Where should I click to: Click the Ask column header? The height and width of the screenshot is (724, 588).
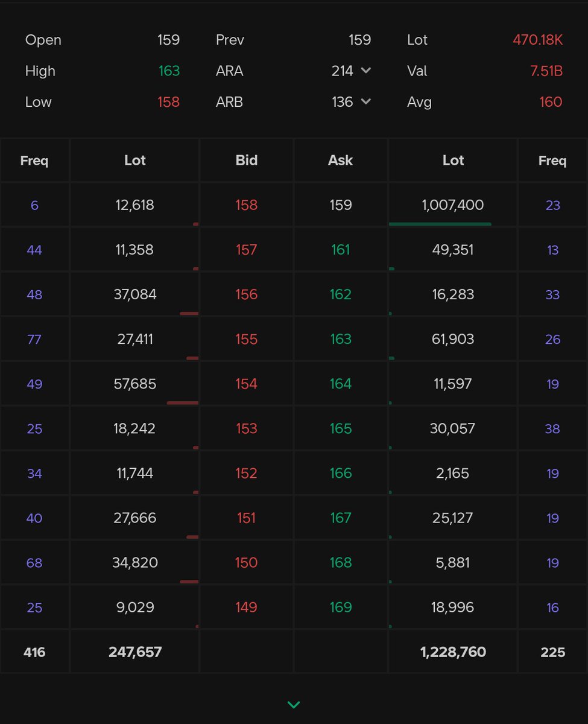pos(341,160)
